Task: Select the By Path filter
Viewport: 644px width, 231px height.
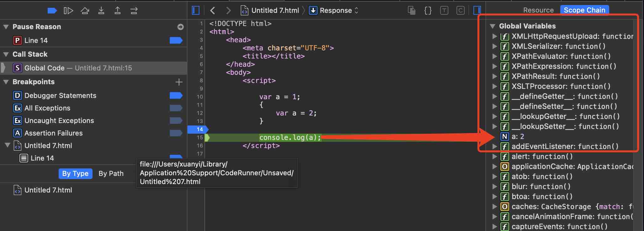Action: 111,173
